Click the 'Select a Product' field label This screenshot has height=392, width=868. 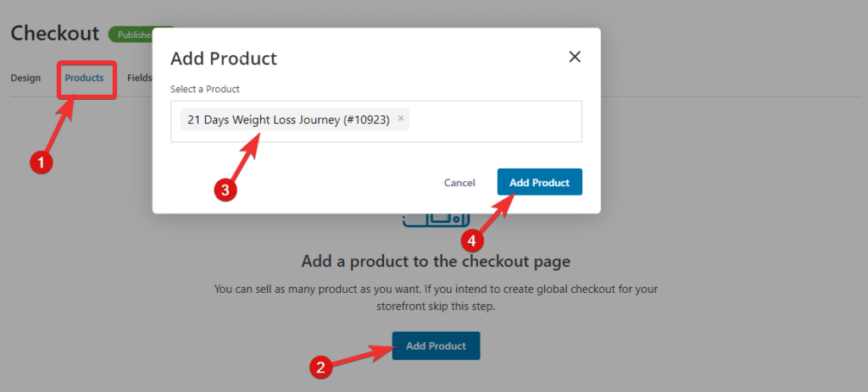click(x=205, y=89)
